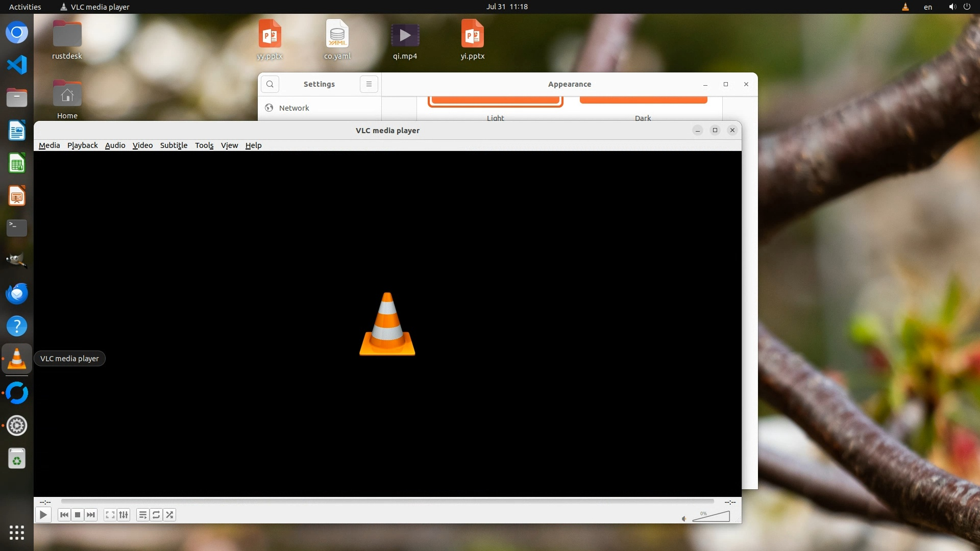The width and height of the screenshot is (980, 551).
Task: Open the Media menu
Action: (x=49, y=145)
